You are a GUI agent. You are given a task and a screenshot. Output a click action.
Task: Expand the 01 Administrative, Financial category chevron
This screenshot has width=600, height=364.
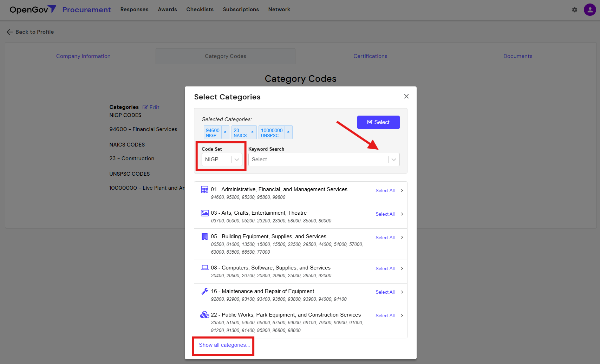[x=402, y=190]
